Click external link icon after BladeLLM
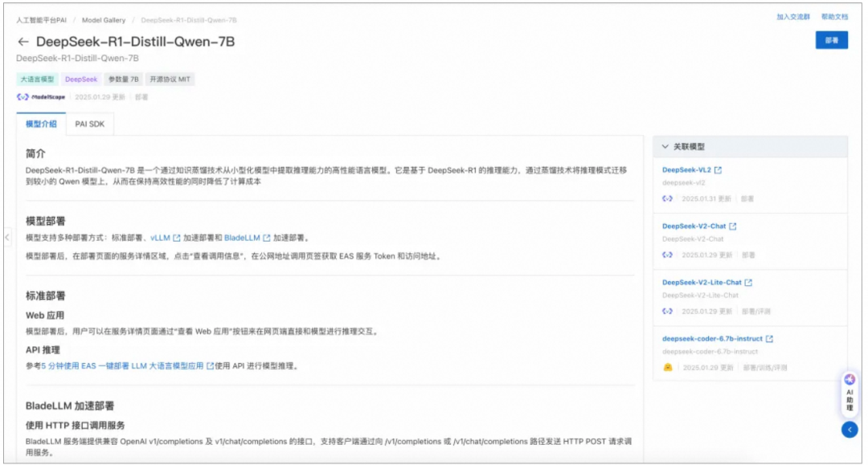Viewport: 868px width, 465px height. click(x=267, y=238)
